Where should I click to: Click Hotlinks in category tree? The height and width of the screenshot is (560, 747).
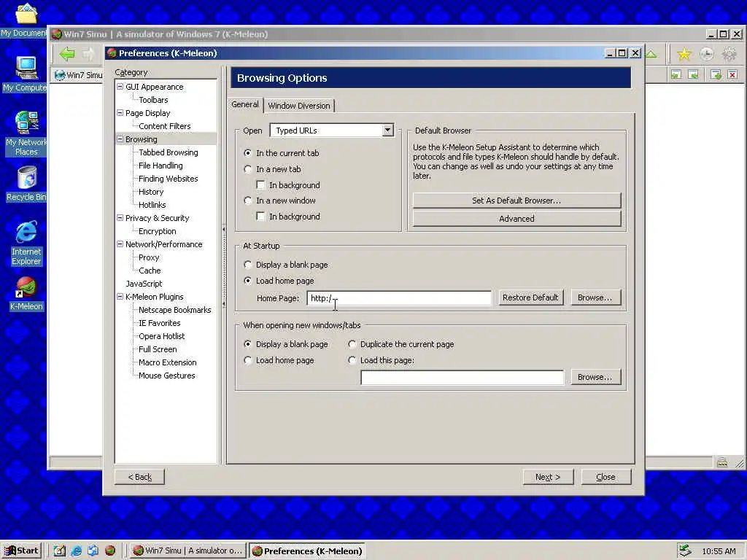point(152,205)
